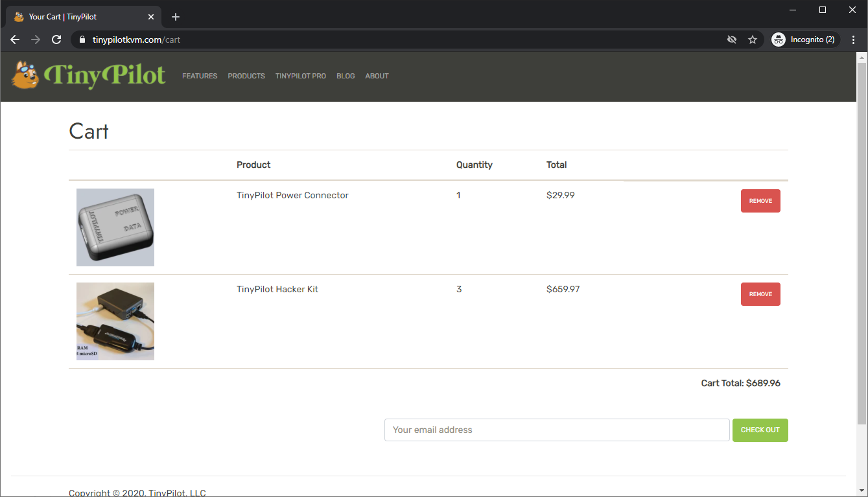Click the blocked cookies eye icon
This screenshot has width=868, height=497.
732,40
